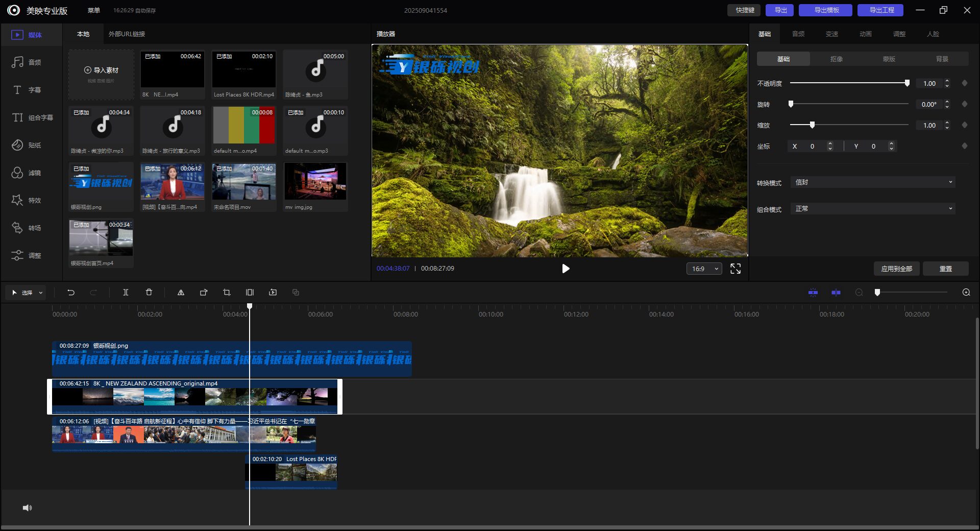Open the 16:9 aspect ratio dropdown

click(704, 269)
